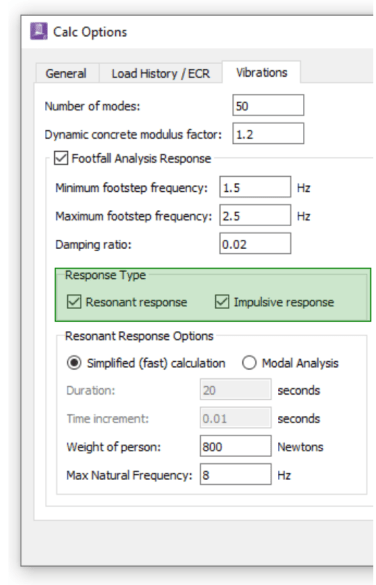The width and height of the screenshot is (376, 585).
Task: Uncheck Resonant response checkbox
Action: tap(74, 302)
